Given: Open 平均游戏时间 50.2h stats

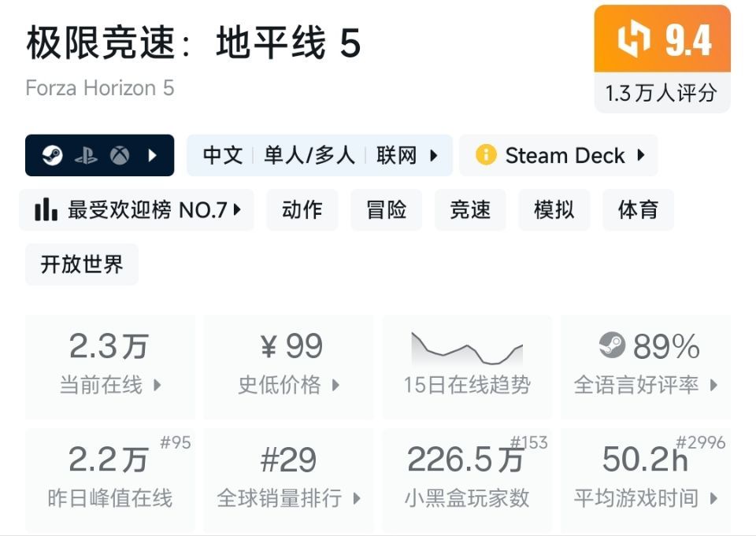Looking at the screenshot, I should [646, 479].
